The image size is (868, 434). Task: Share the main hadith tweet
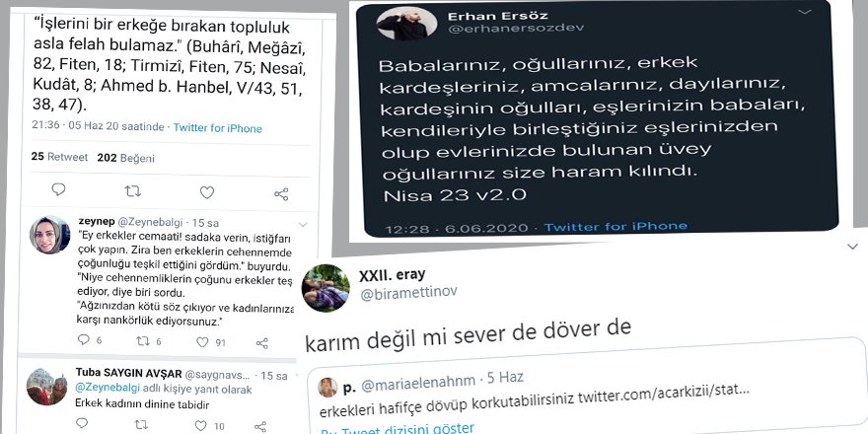[281, 193]
